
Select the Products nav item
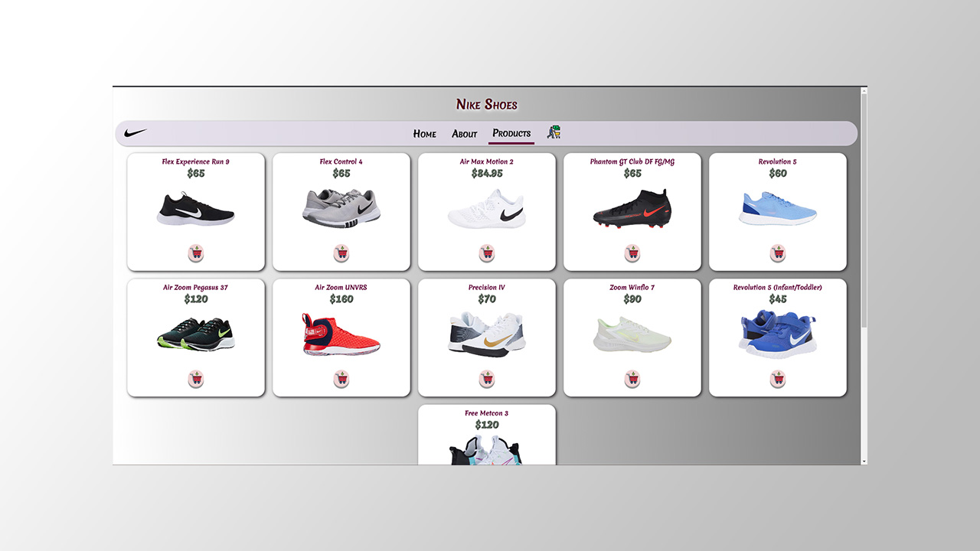[511, 133]
